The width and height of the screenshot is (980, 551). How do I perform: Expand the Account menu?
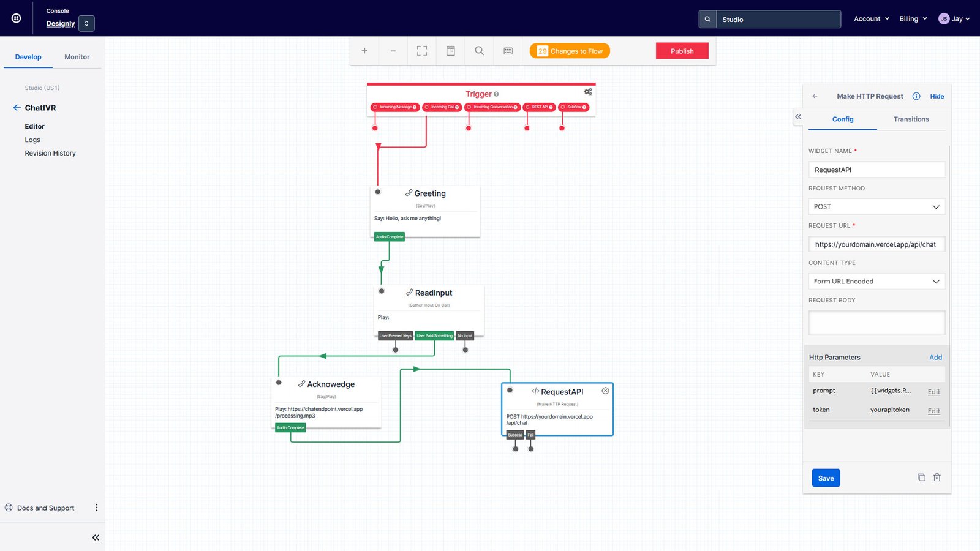[871, 18]
